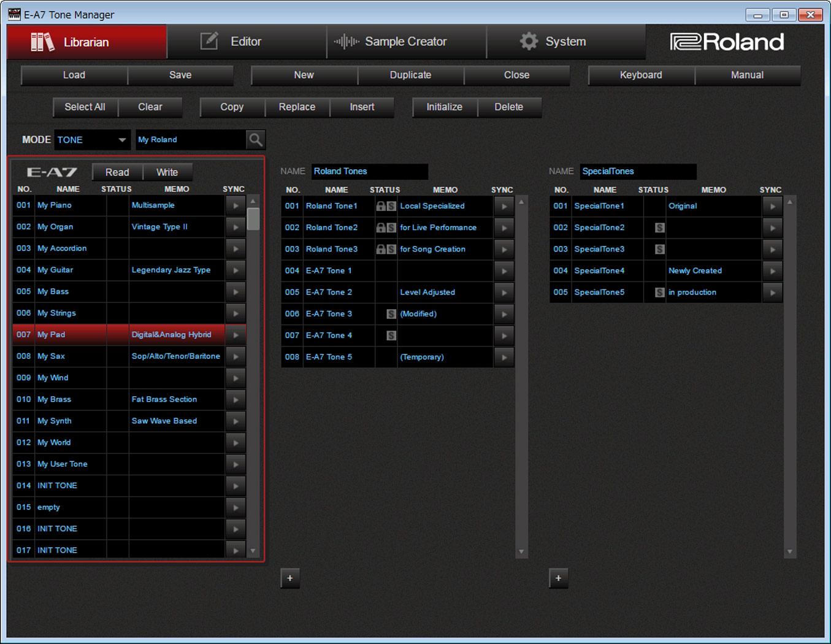Select the My World tone name
Screen dimensions: 831x644
point(54,443)
